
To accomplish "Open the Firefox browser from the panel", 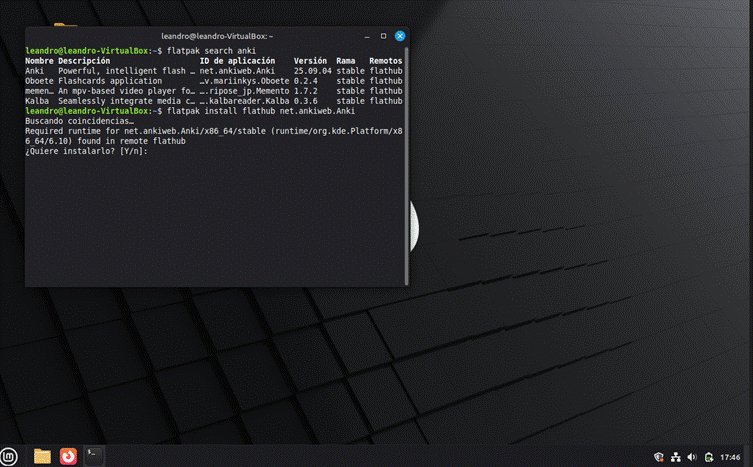I will (x=68, y=456).
